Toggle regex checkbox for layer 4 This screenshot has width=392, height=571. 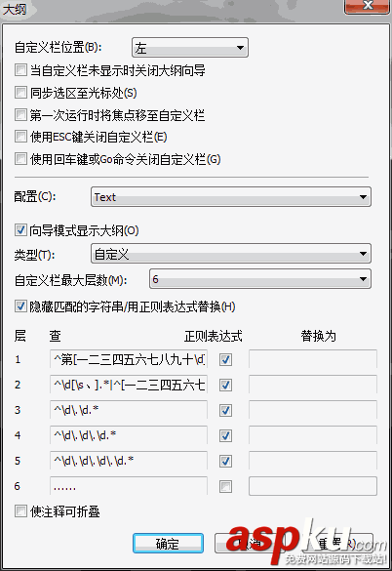tap(225, 435)
